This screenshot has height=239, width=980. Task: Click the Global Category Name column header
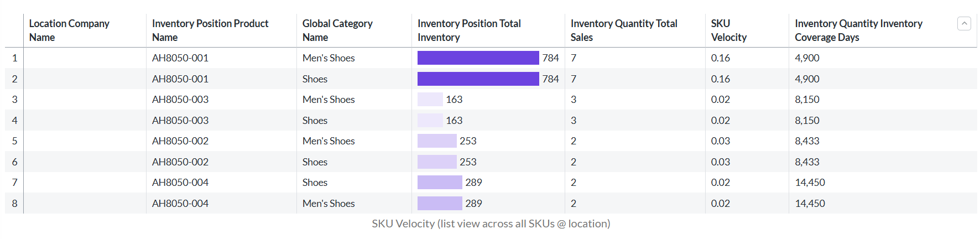pyautogui.click(x=337, y=30)
